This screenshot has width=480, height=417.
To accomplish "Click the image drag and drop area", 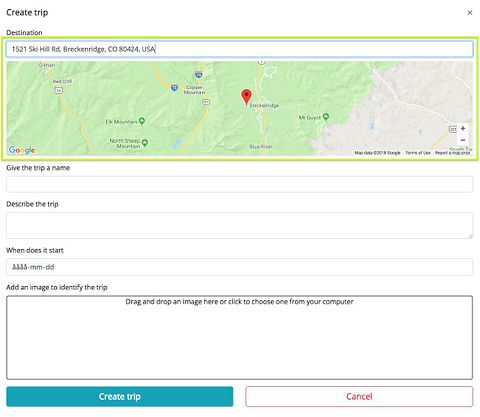I will tap(239, 337).
